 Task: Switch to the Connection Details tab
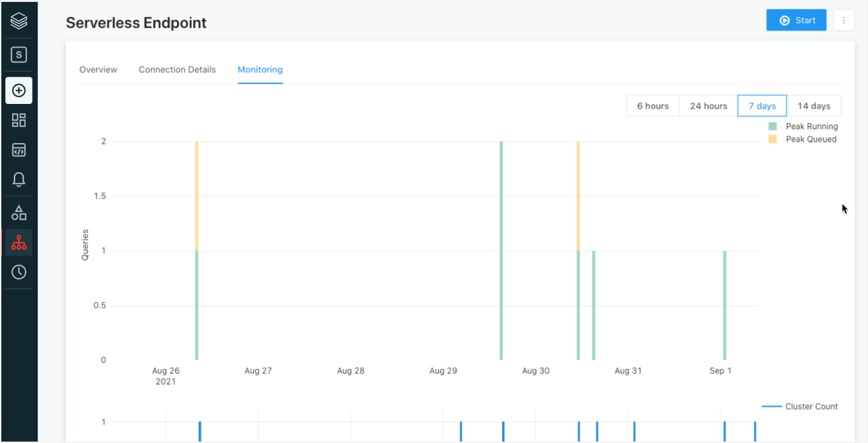click(177, 70)
